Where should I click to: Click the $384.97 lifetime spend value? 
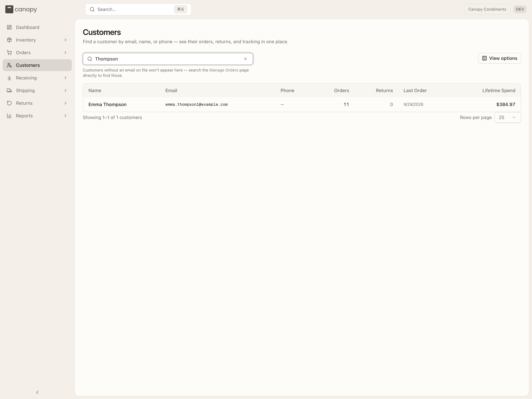[x=506, y=104]
